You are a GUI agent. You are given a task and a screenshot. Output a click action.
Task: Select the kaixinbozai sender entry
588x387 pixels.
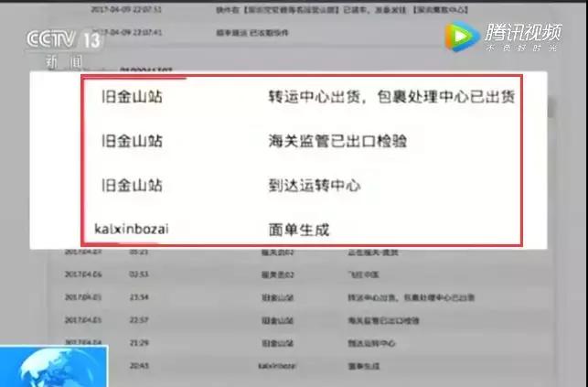(x=132, y=229)
